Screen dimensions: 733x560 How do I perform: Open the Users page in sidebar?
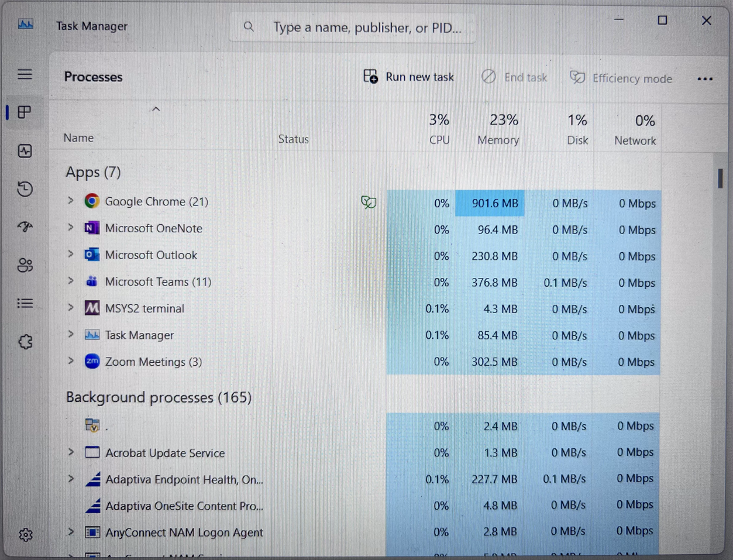(x=25, y=265)
